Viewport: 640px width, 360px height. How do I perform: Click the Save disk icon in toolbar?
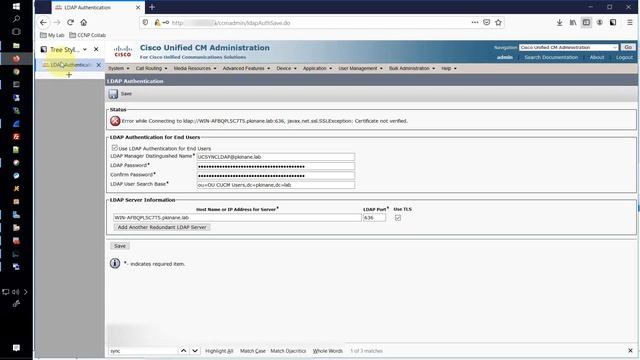113,94
